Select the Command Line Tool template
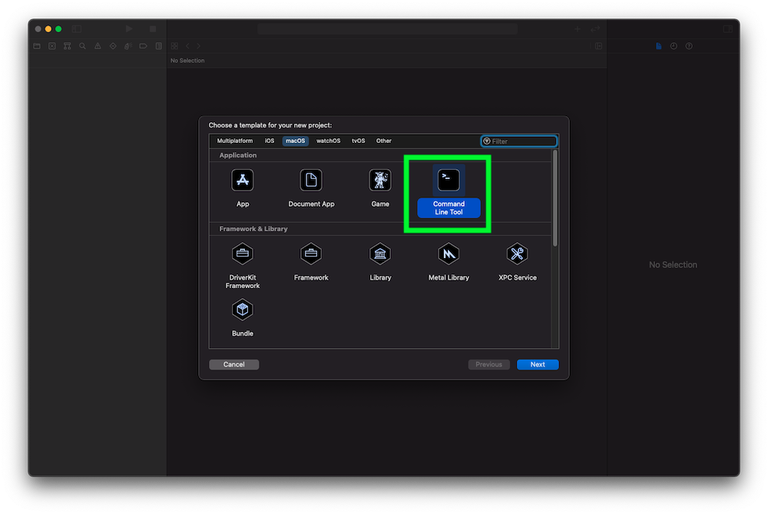Screen dimensions: 768x514 coord(449,192)
